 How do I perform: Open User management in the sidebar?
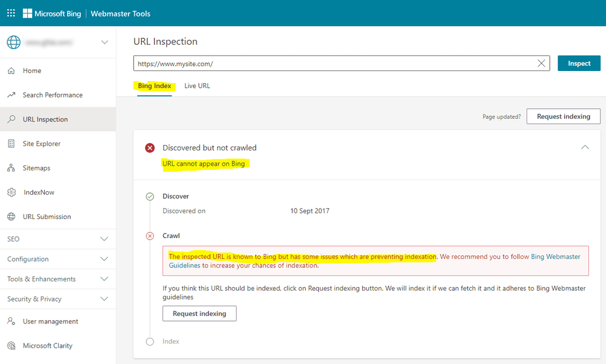pos(58,321)
